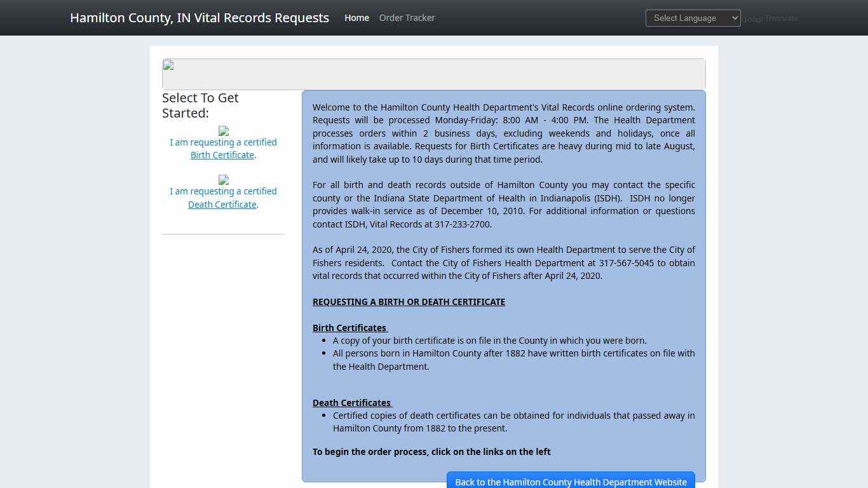Click the underlined "Death Certificates" heading
This screenshot has width=868, height=488.
click(351, 403)
